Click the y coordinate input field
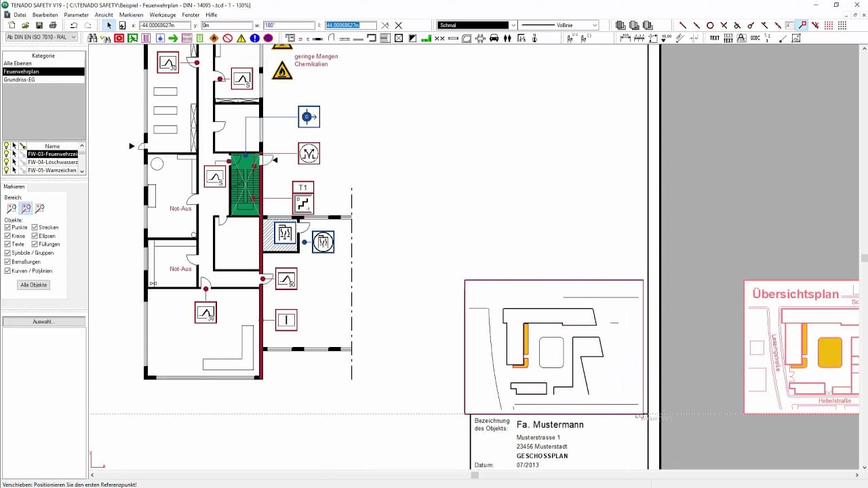Viewport: 868px width, 488px height. point(226,25)
